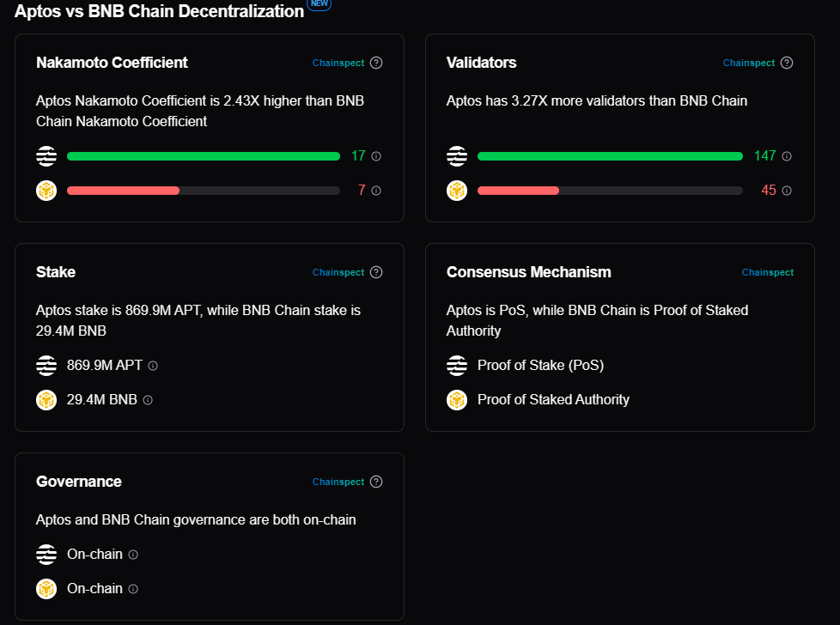Click validators count 45
The width and height of the screenshot is (840, 625).
pos(768,190)
